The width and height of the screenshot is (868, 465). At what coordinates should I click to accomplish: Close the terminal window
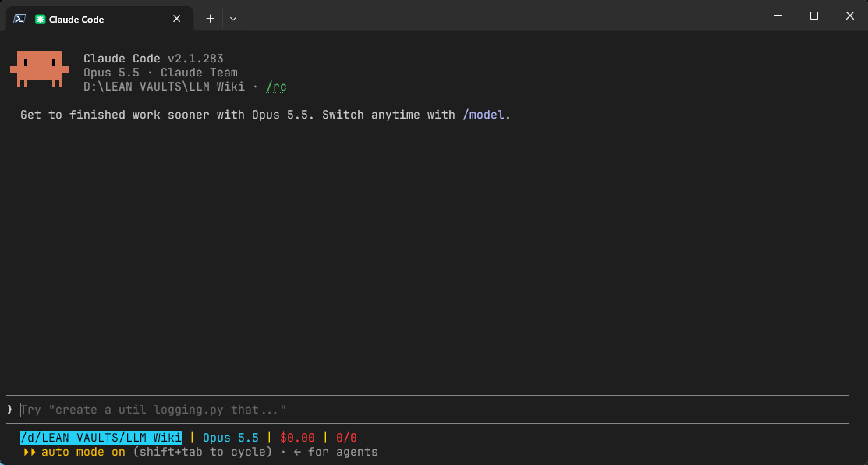[850, 16]
